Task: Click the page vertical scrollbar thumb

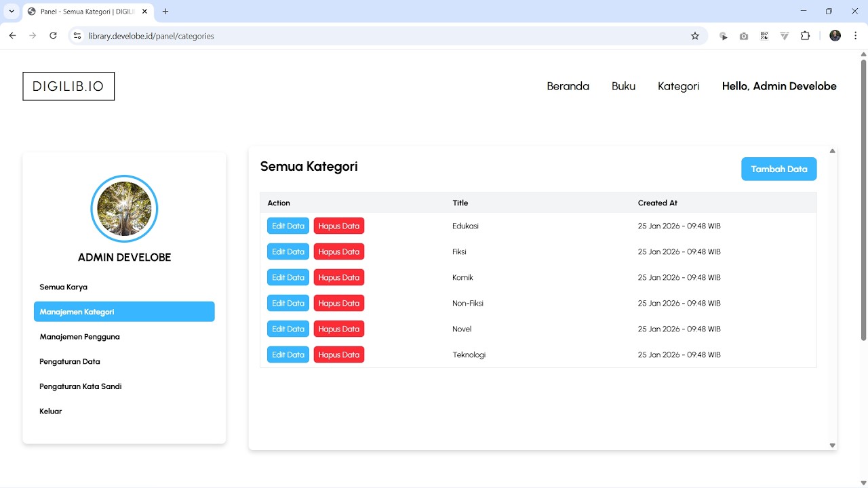Action: (x=863, y=200)
